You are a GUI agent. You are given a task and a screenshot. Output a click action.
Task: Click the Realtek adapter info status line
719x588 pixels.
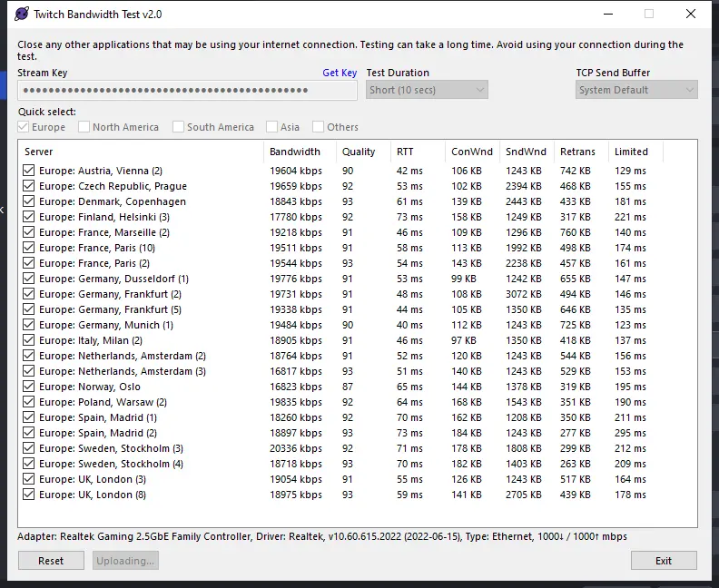click(322, 536)
